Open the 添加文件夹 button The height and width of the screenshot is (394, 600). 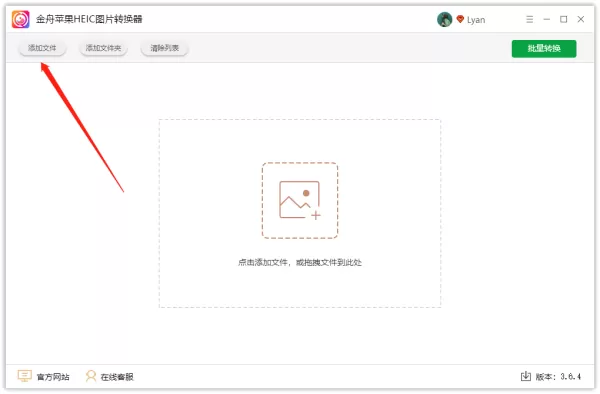pos(103,48)
